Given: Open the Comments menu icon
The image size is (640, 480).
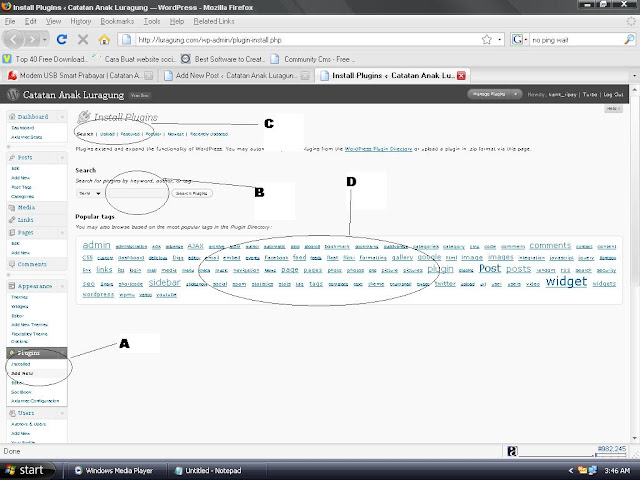Looking at the screenshot, I should (12, 264).
